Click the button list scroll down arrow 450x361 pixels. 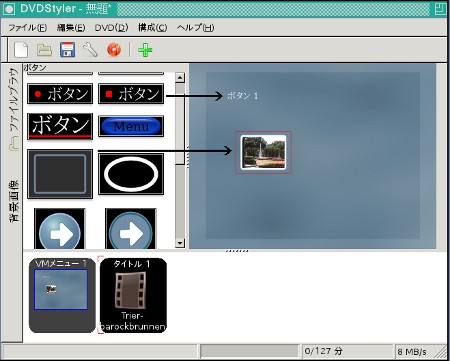click(180, 243)
